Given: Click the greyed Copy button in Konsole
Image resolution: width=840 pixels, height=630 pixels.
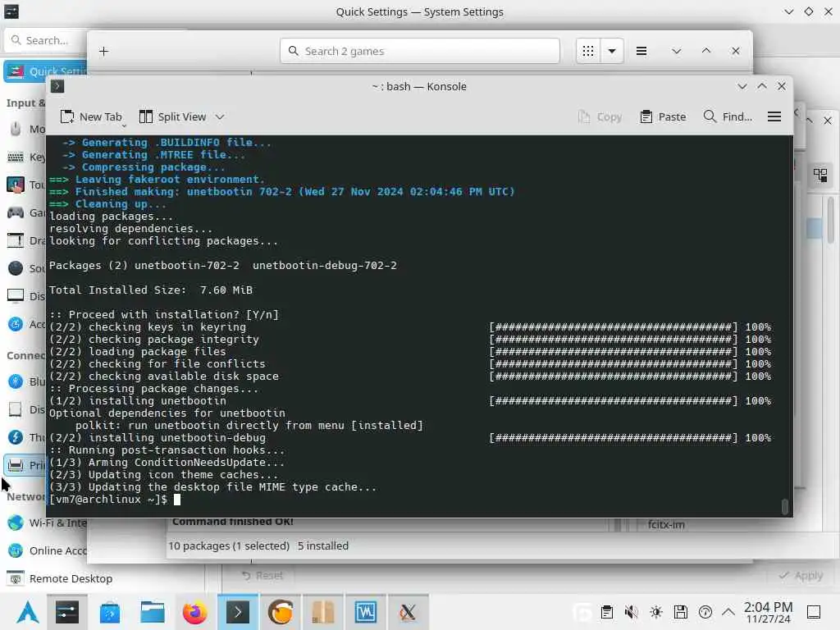Looking at the screenshot, I should (x=600, y=116).
